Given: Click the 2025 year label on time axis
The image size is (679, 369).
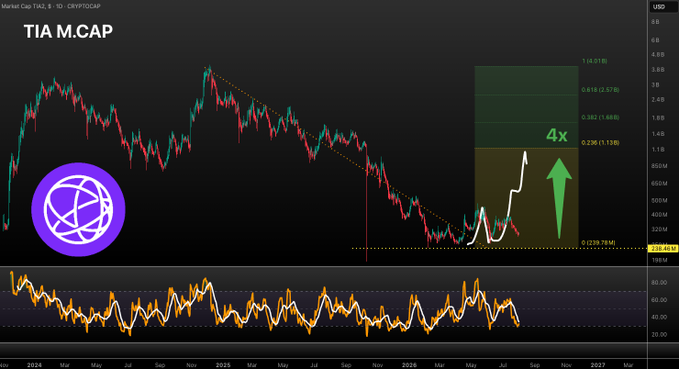Looking at the screenshot, I should point(223,365).
